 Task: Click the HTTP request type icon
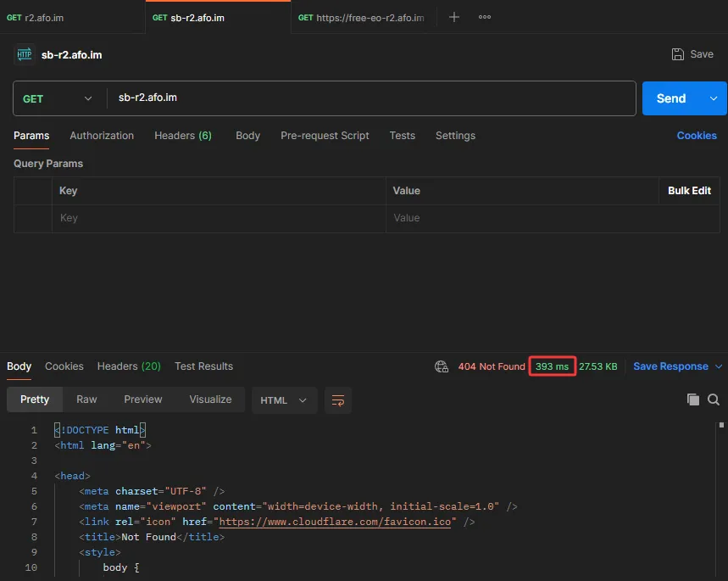pos(24,54)
